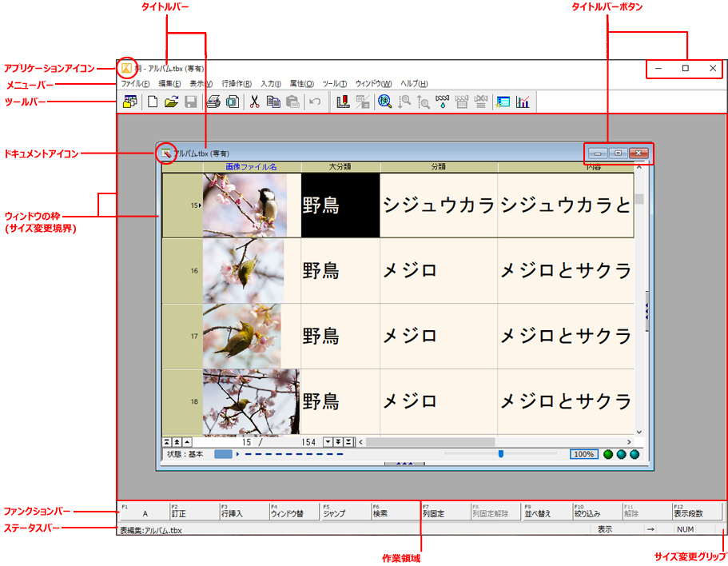Click the zoom slider handle near 100%
Screen dimensions: 728x566
[x=500, y=453]
